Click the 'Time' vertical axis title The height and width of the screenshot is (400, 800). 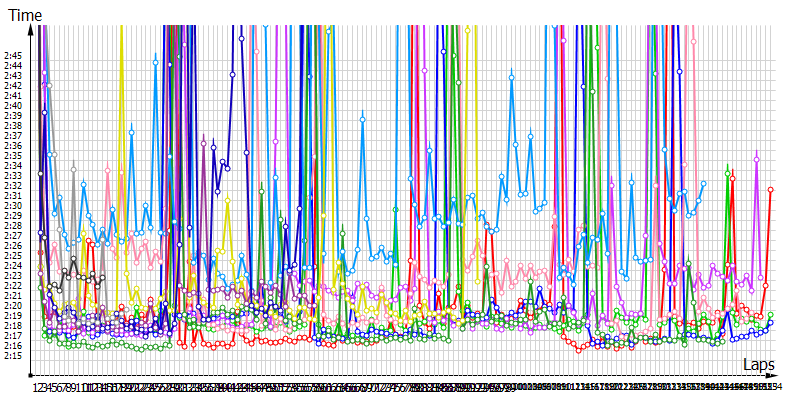(26, 13)
